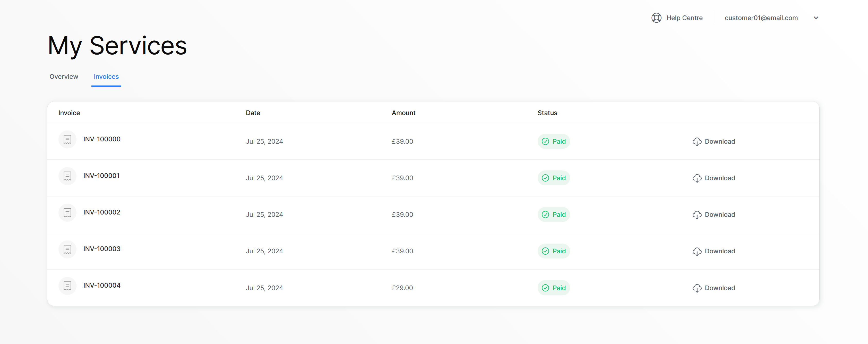Viewport: 868px width, 344px height.
Task: Click the receipt icon for INV-100003
Action: click(67, 249)
